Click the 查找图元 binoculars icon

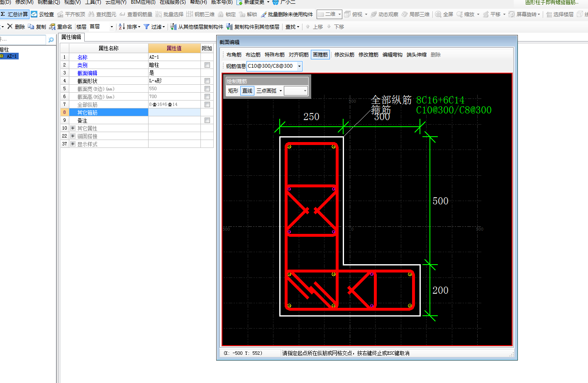pyautogui.click(x=91, y=14)
